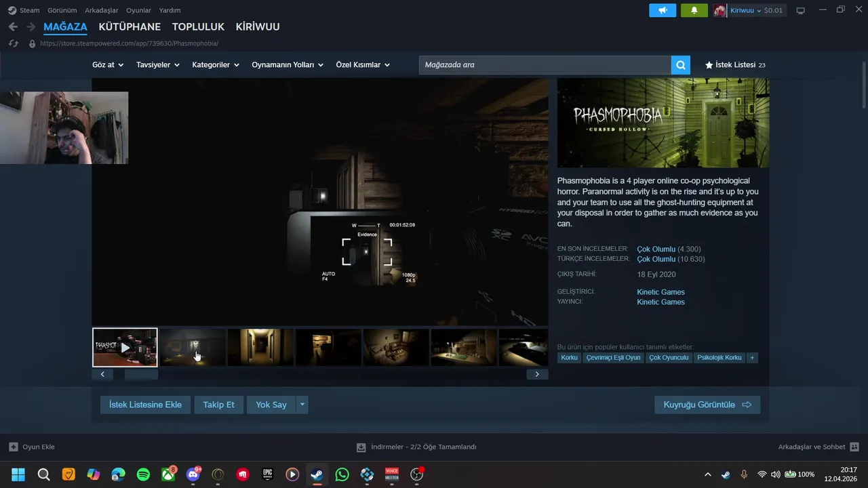The height and width of the screenshot is (488, 868).
Task: Select the Korku tag
Action: (569, 357)
